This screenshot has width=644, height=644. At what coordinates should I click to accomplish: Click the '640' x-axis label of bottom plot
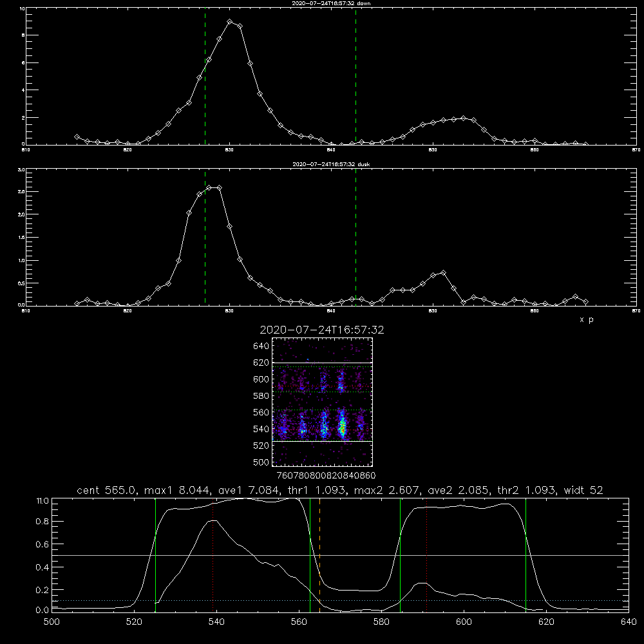(629, 622)
